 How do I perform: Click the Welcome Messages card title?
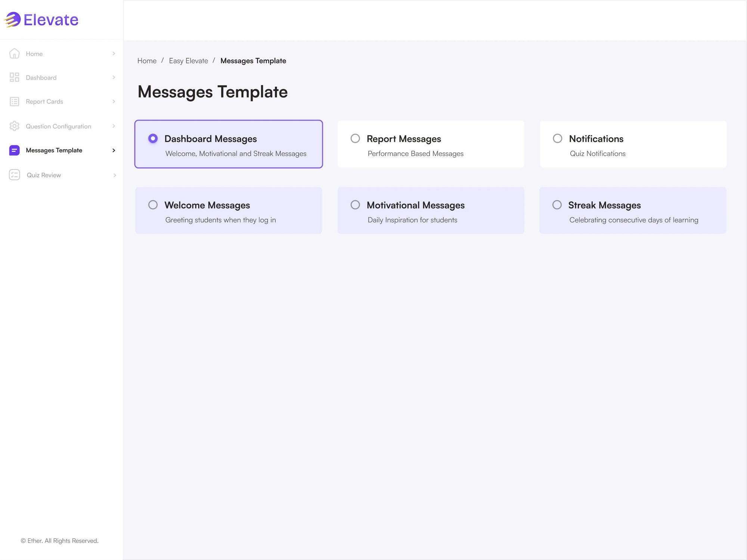point(207,205)
